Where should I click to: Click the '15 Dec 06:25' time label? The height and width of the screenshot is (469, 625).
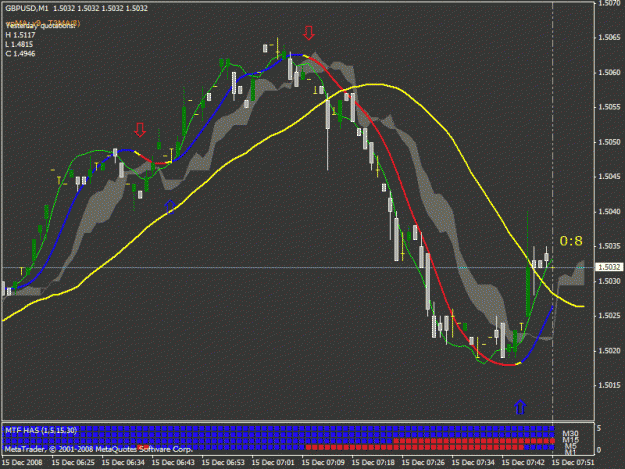click(73, 463)
